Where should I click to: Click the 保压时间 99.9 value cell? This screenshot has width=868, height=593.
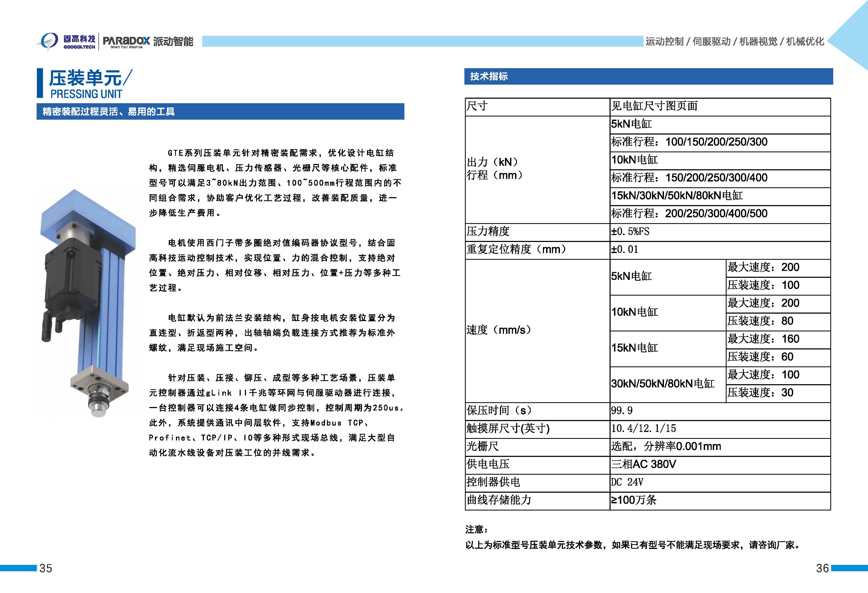(622, 411)
